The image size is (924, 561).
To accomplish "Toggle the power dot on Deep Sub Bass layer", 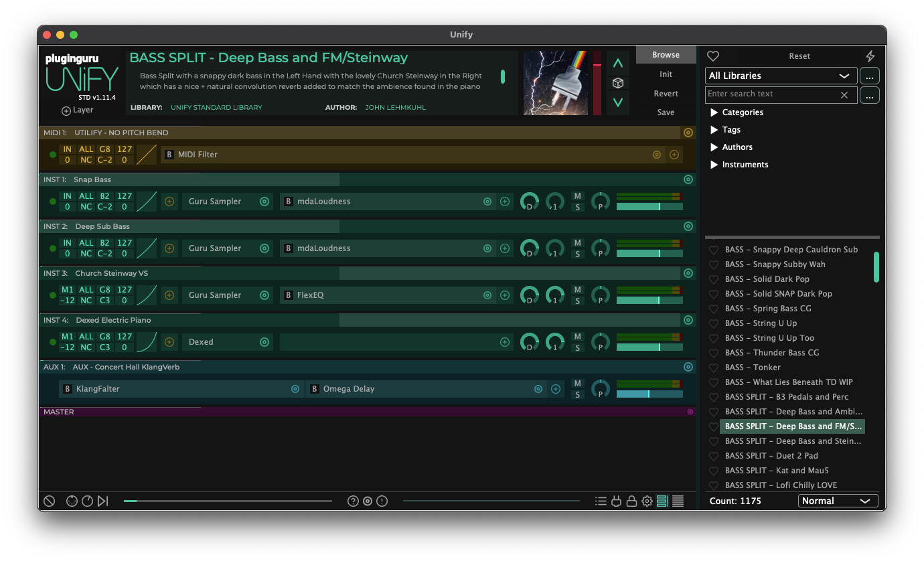I will coord(52,248).
